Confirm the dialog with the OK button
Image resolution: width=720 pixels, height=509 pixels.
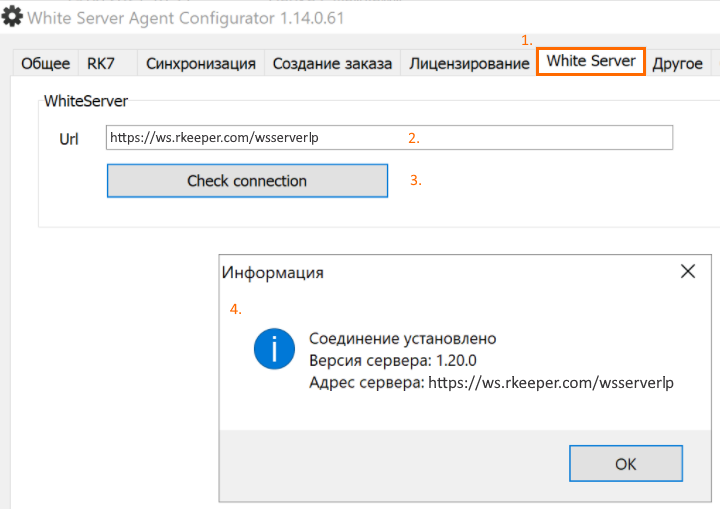coord(626,464)
